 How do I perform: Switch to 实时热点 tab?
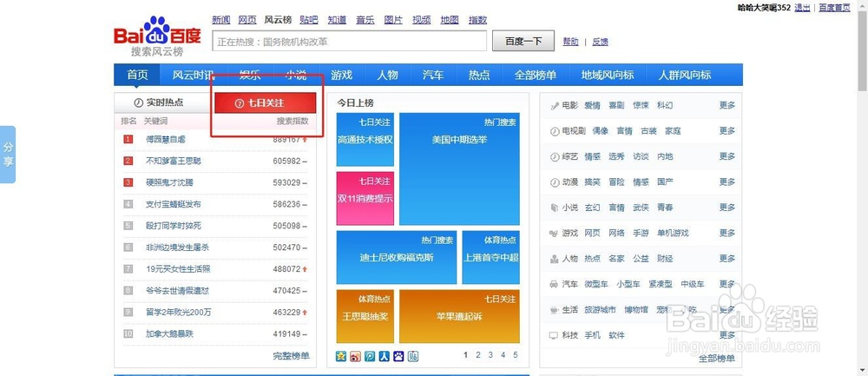[164, 102]
